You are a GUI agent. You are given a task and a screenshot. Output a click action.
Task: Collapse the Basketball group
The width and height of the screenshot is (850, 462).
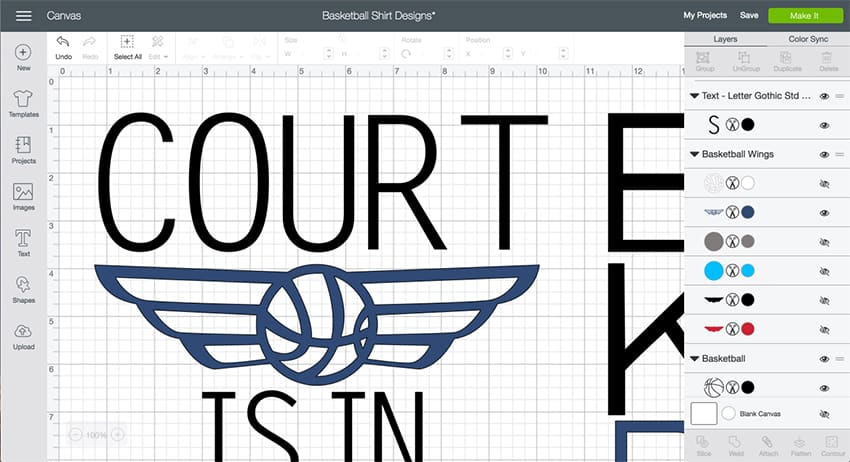point(694,359)
